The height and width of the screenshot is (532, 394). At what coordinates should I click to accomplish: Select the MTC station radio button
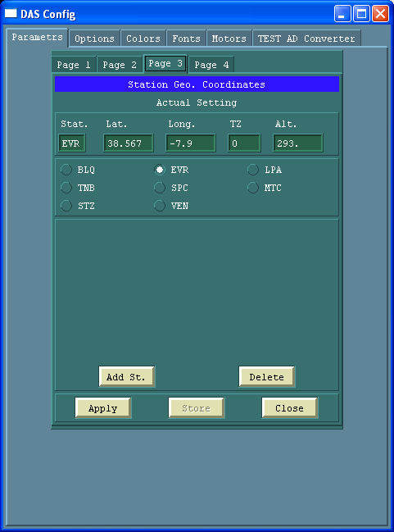[253, 188]
